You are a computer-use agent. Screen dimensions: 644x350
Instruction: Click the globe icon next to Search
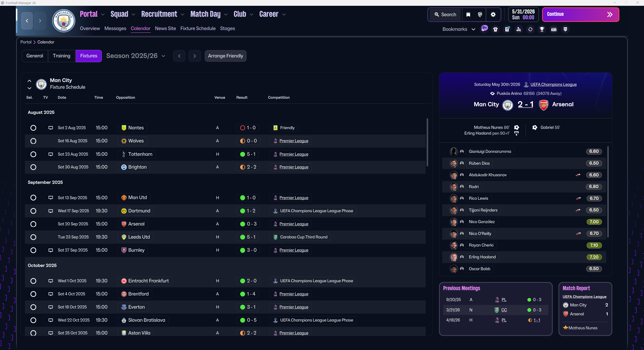480,15
